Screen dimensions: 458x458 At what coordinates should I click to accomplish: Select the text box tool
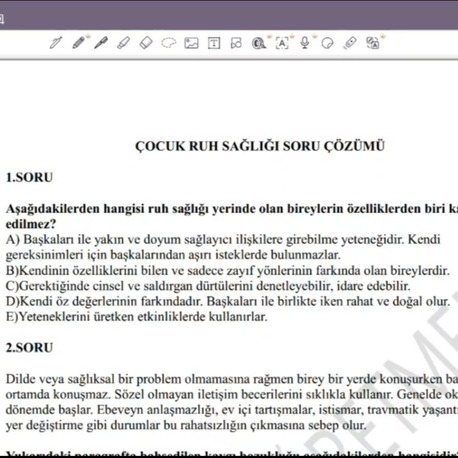coord(214,43)
